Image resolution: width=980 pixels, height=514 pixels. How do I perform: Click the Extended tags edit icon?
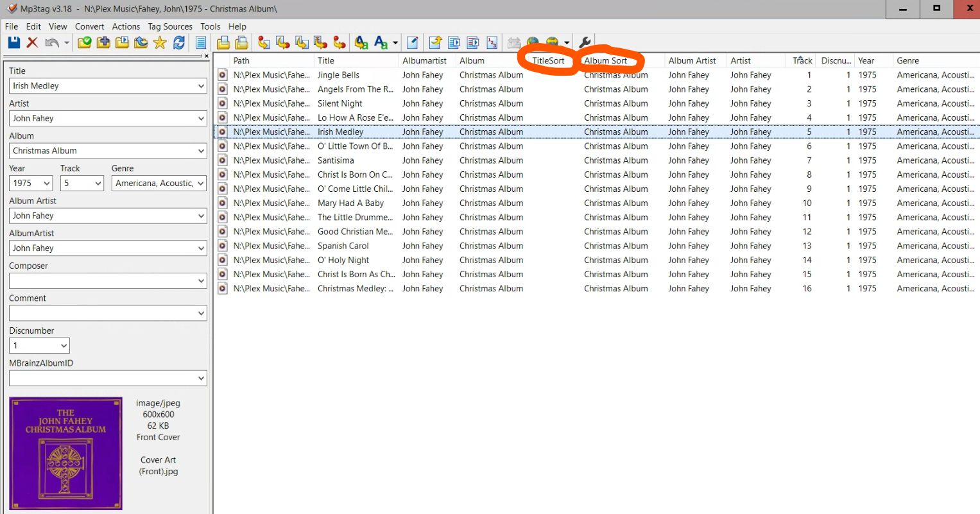point(413,42)
